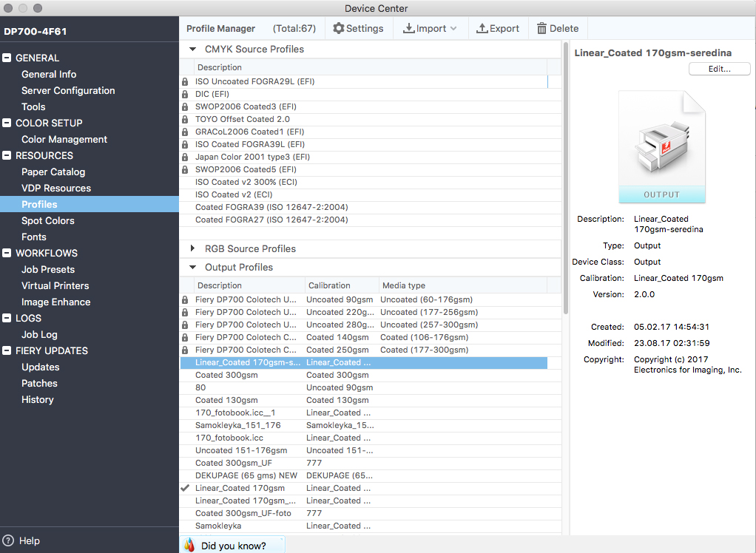Collapse the COLOR SETUP sidebar section

click(7, 123)
